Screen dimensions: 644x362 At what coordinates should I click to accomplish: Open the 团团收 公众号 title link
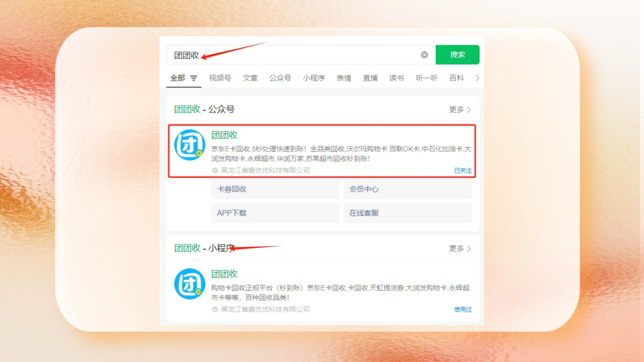point(224,135)
